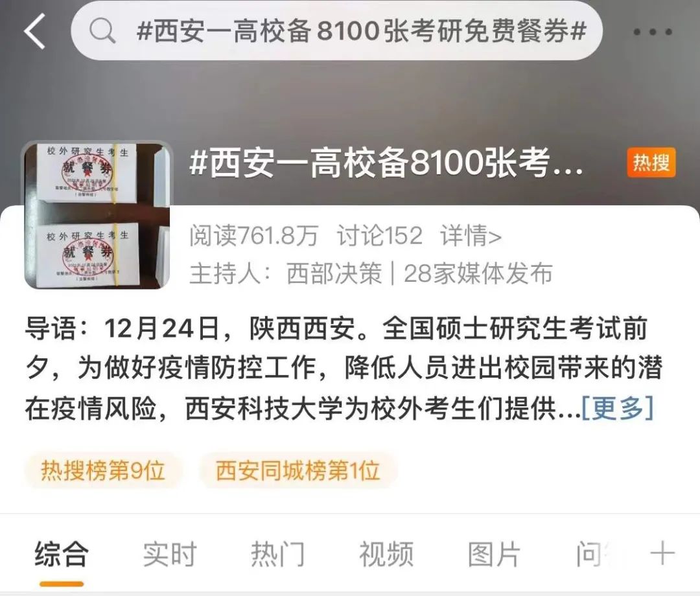Viewport: 700px width, 596px height.
Task: Click the orange 热搜 badge
Action: coord(651,163)
